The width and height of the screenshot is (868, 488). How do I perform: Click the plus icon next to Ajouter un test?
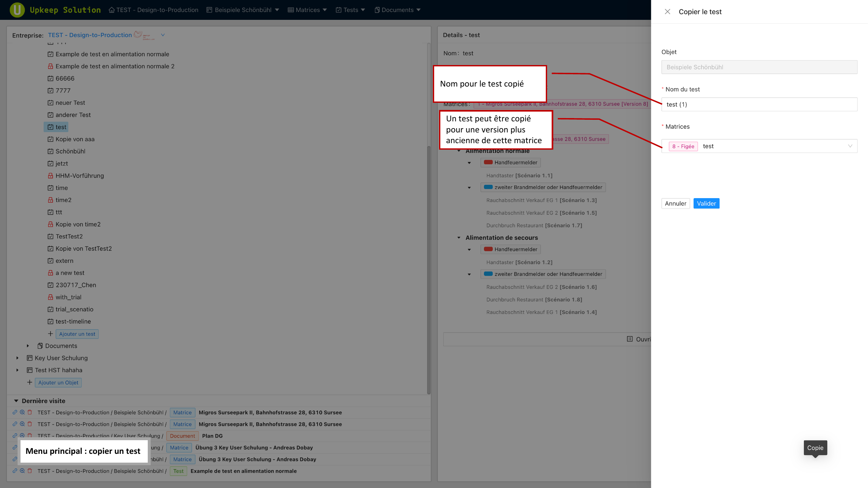pos(50,334)
